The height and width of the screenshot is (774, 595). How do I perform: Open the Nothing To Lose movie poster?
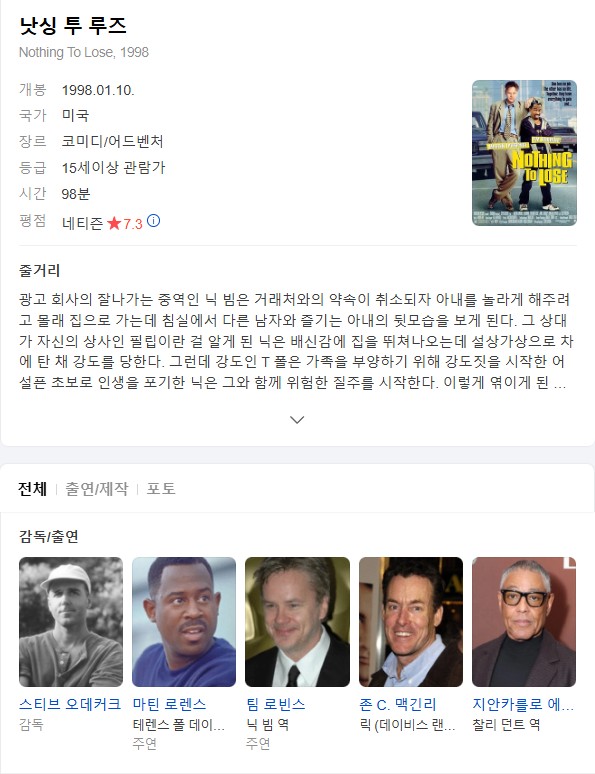click(524, 153)
